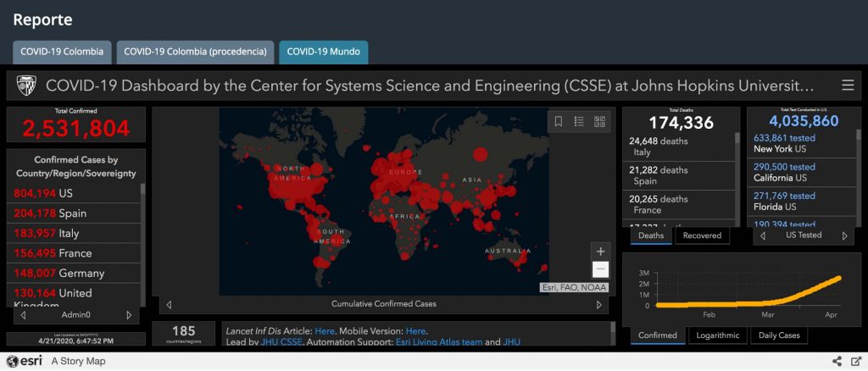Click the Total Deaths 174,336 figure

pos(681,122)
